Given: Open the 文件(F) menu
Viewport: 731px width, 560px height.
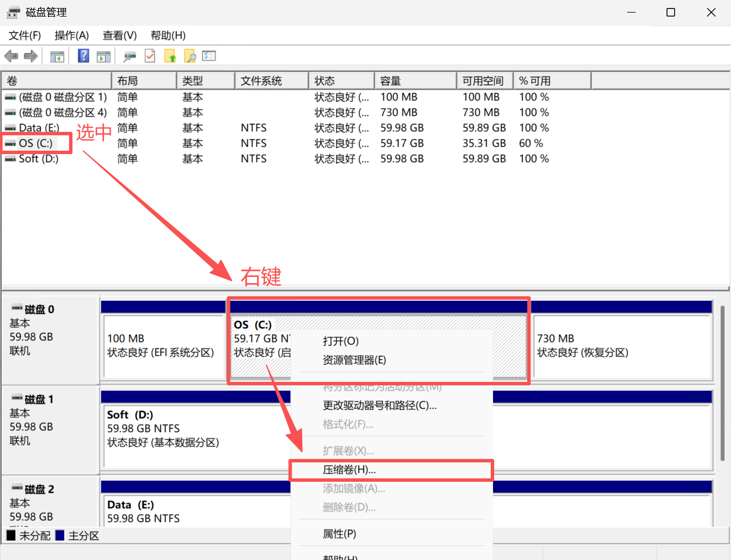Looking at the screenshot, I should tap(24, 35).
